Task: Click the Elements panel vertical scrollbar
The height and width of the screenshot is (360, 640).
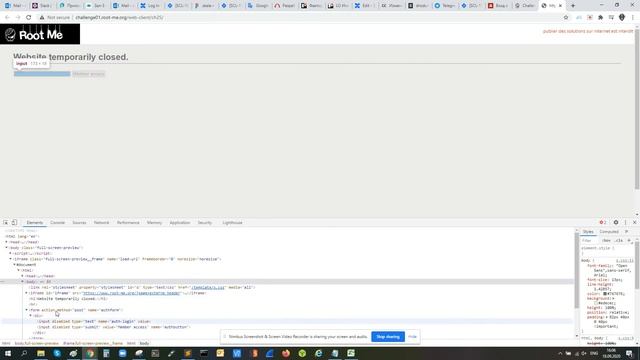Action: [577, 269]
